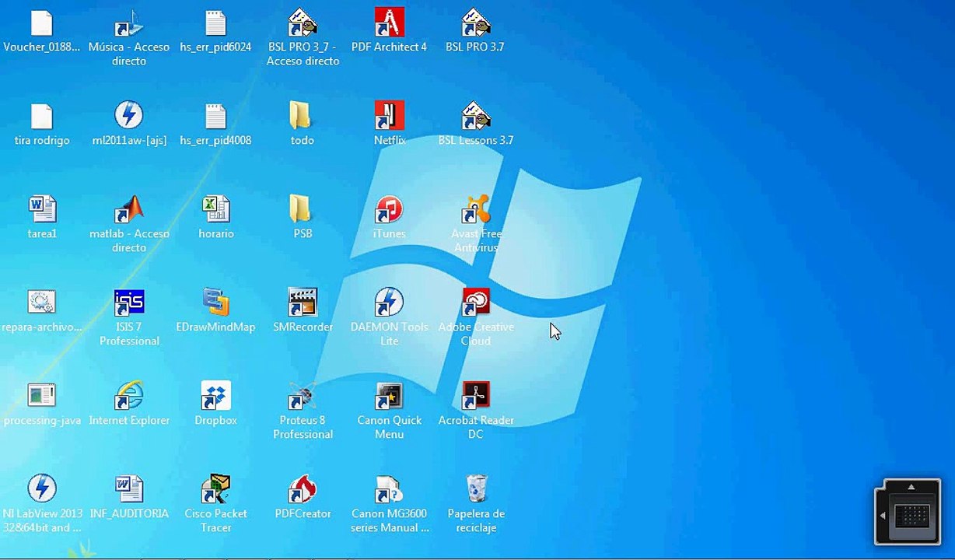The width and height of the screenshot is (955, 560).
Task: Select the Canon MG3600 series Manual icon
Action: pyautogui.click(x=389, y=489)
